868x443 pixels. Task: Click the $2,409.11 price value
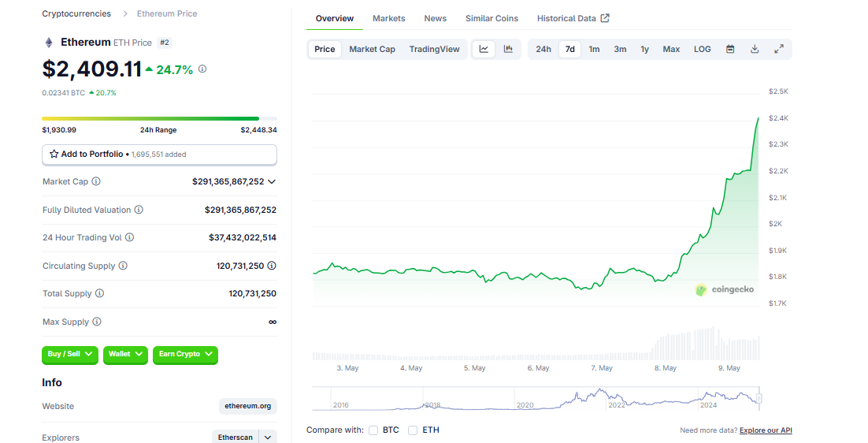pos(92,69)
